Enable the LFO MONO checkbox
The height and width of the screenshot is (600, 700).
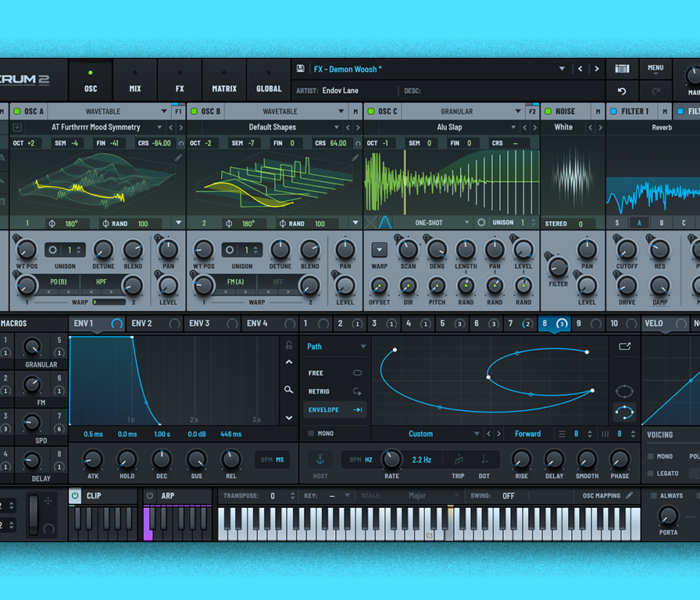(311, 433)
